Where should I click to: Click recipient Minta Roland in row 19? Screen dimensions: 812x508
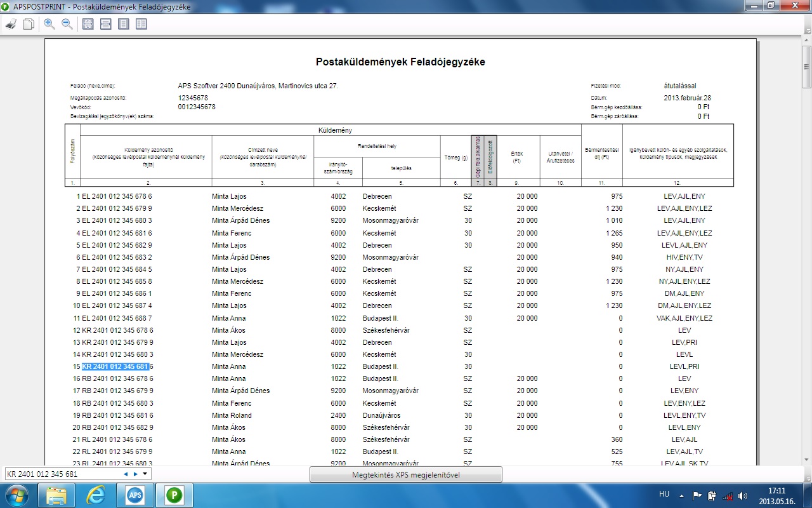tap(232, 415)
